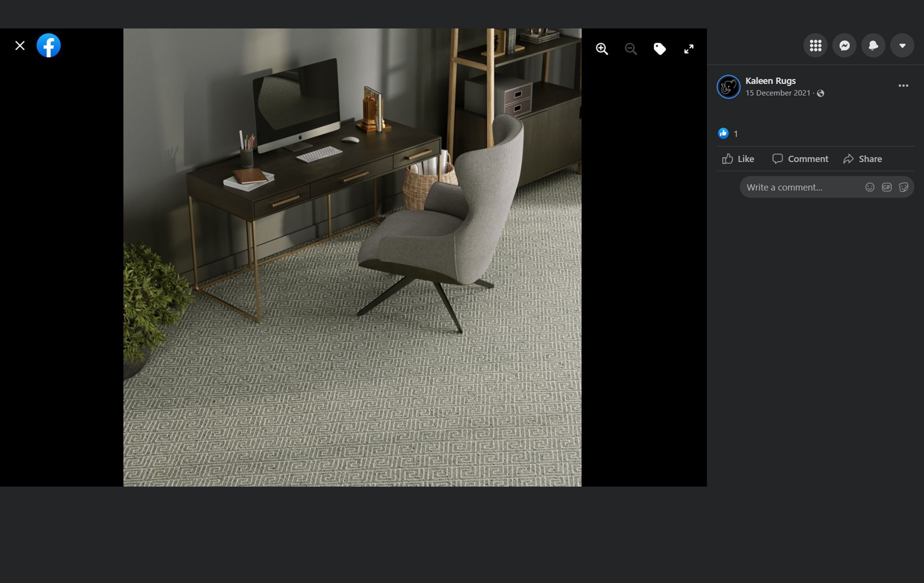This screenshot has width=924, height=583.
Task: Open the Account dropdown arrow
Action: [902, 45]
